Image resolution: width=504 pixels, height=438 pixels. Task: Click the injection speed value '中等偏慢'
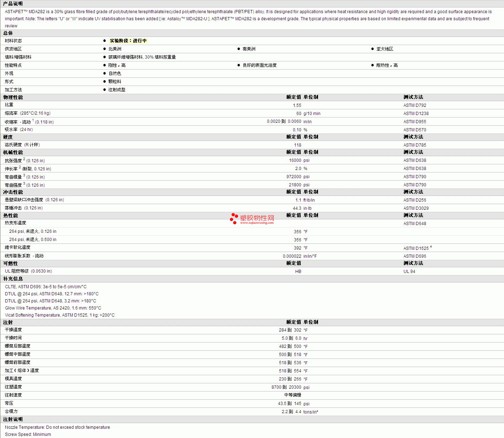(293, 395)
